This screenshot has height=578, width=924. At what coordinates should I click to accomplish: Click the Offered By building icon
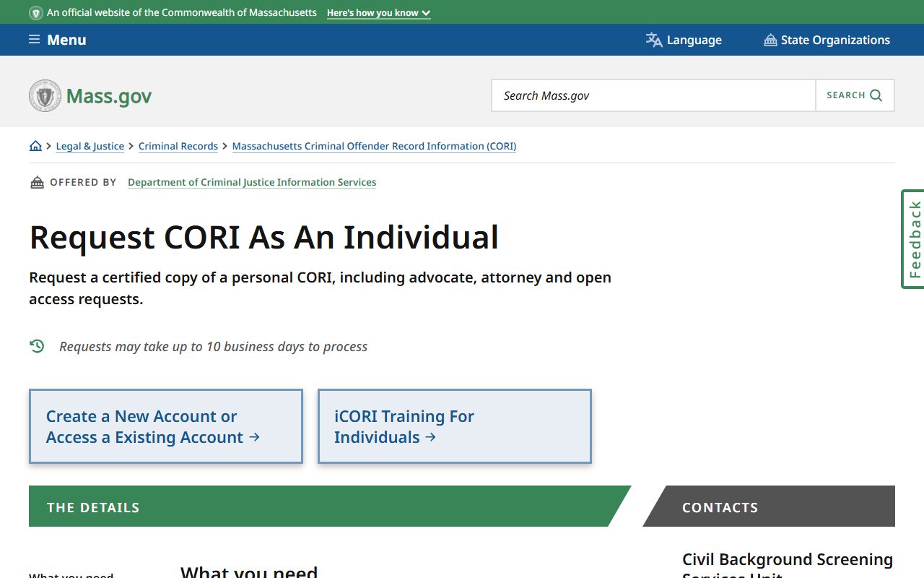pos(37,182)
